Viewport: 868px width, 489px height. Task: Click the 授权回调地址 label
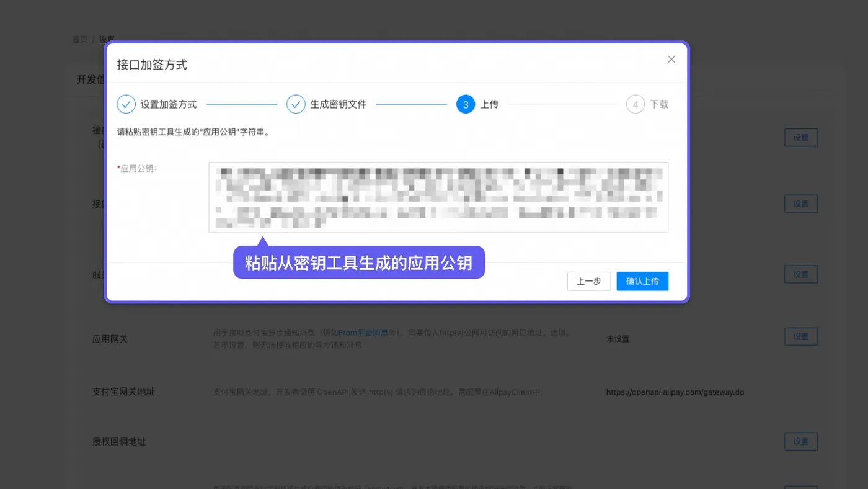click(119, 441)
